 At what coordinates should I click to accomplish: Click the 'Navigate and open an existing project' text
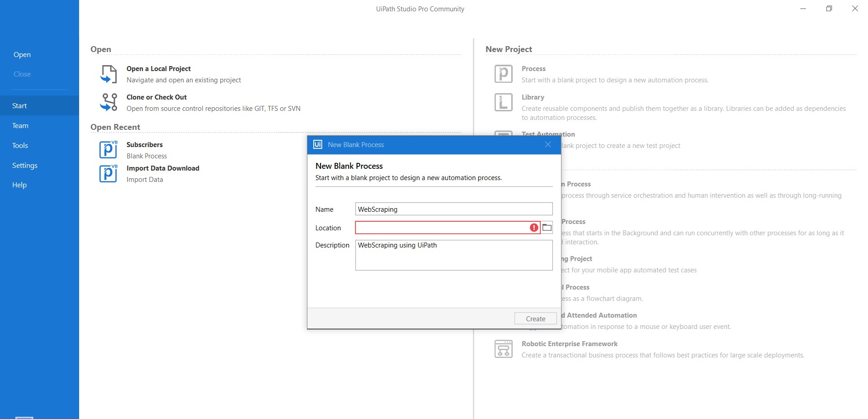click(x=184, y=80)
